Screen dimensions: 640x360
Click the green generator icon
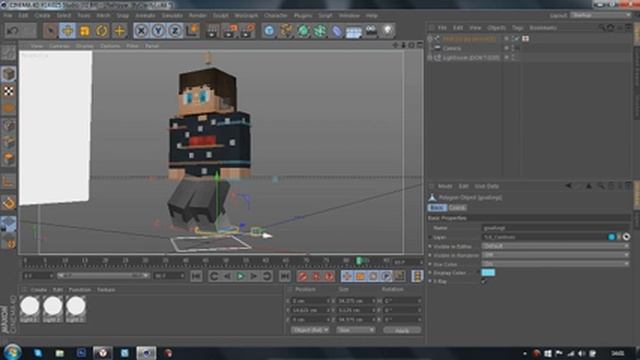[303, 31]
